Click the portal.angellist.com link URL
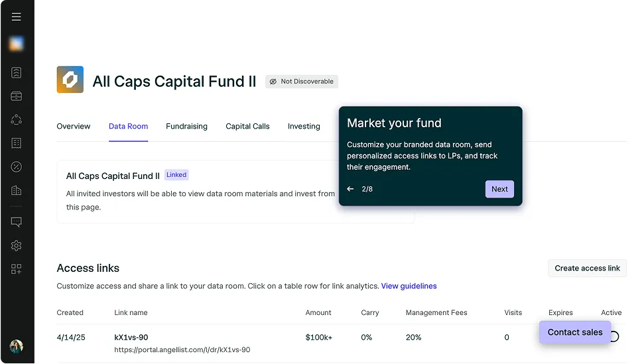Viewport: 640px width, 364px height. pos(182,349)
